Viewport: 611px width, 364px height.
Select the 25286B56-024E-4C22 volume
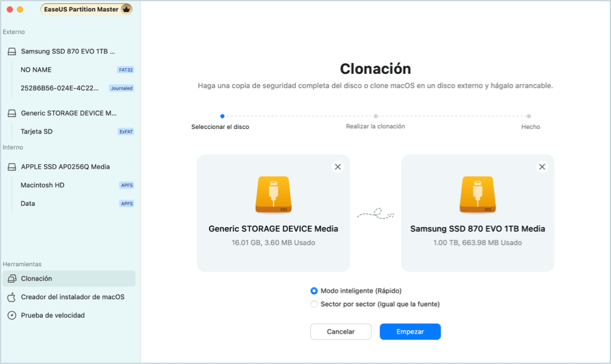(59, 88)
